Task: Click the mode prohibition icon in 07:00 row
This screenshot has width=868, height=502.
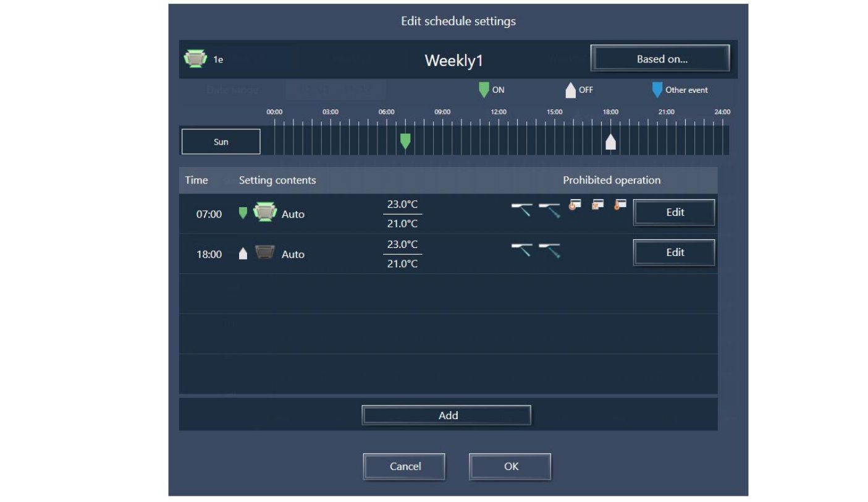Action: pos(597,205)
